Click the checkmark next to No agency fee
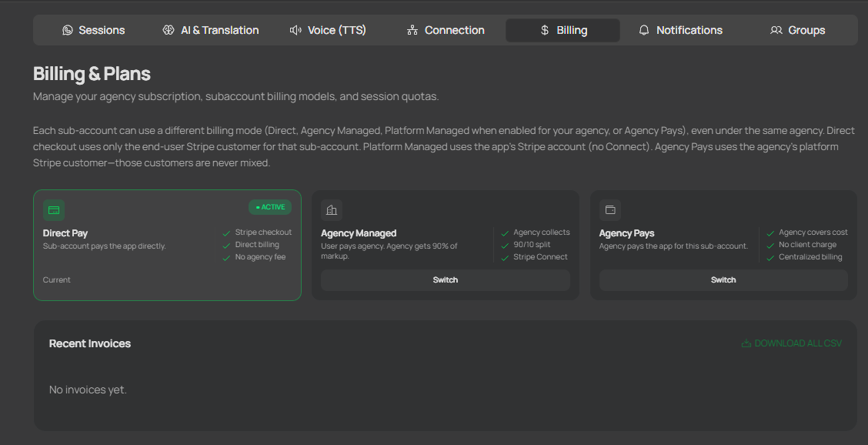Image resolution: width=868 pixels, height=445 pixels. click(x=226, y=258)
